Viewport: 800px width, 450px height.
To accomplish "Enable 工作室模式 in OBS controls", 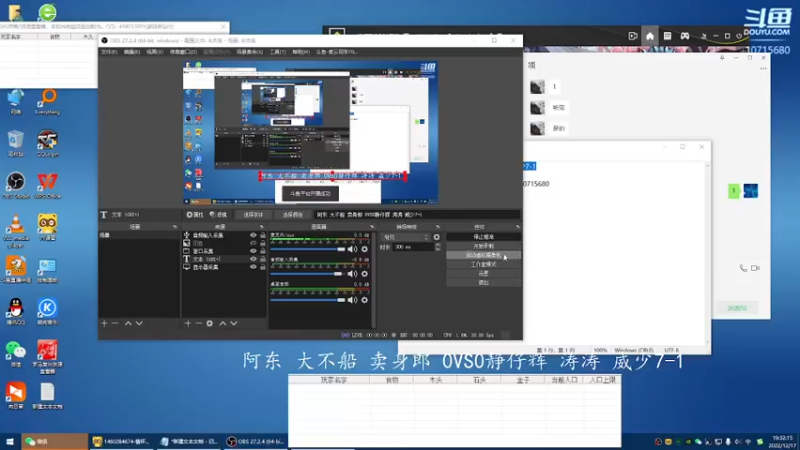I will [483, 264].
